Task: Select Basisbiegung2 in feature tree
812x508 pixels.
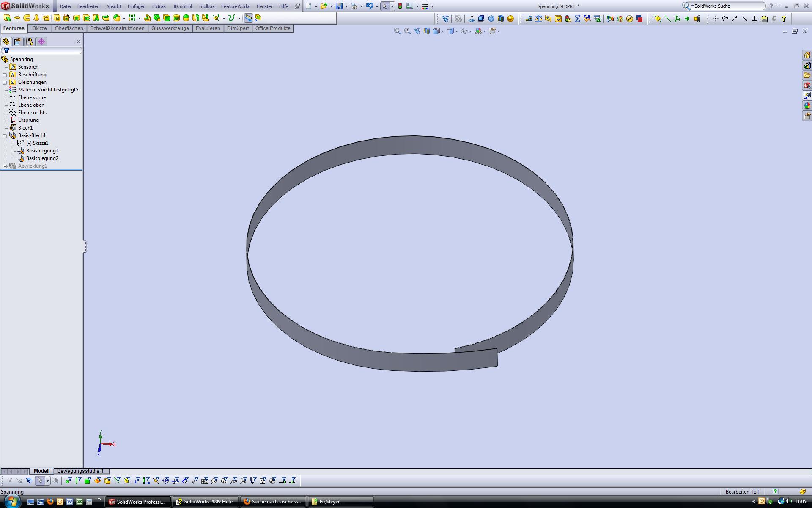Action: point(42,158)
